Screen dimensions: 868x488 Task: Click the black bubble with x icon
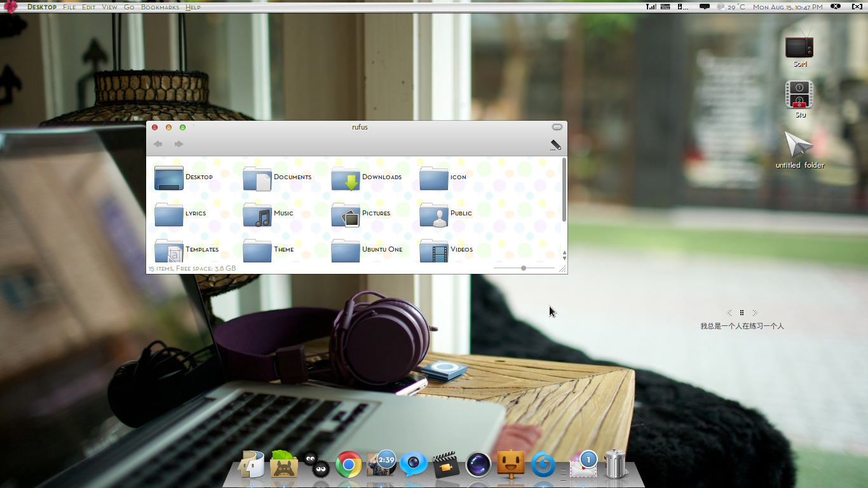(x=836, y=7)
